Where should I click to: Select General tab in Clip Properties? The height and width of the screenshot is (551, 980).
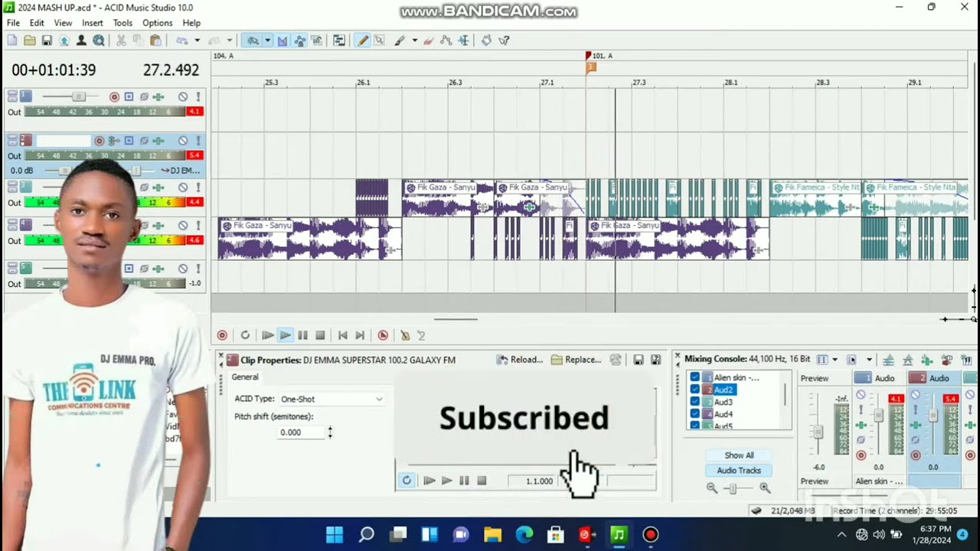coord(245,377)
